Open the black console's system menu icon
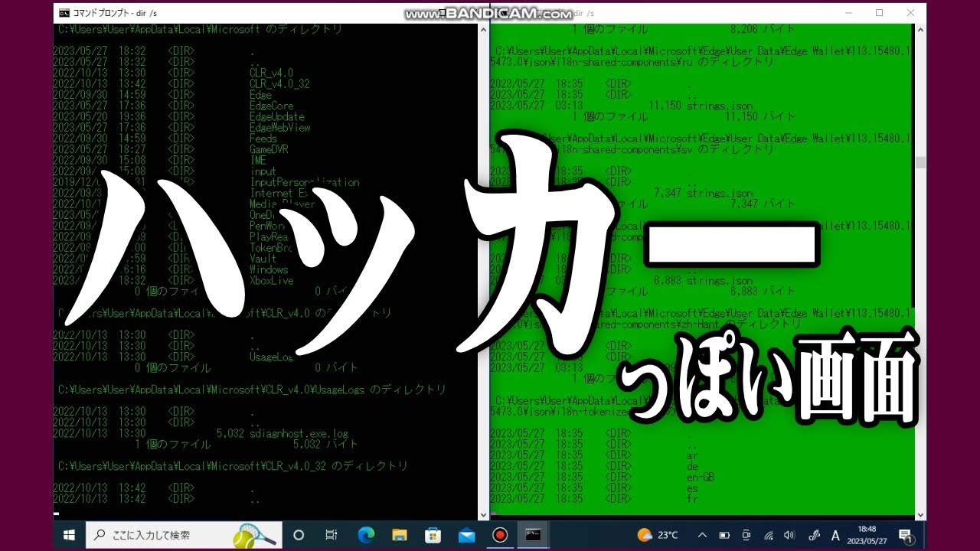980x551 pixels. click(x=63, y=13)
